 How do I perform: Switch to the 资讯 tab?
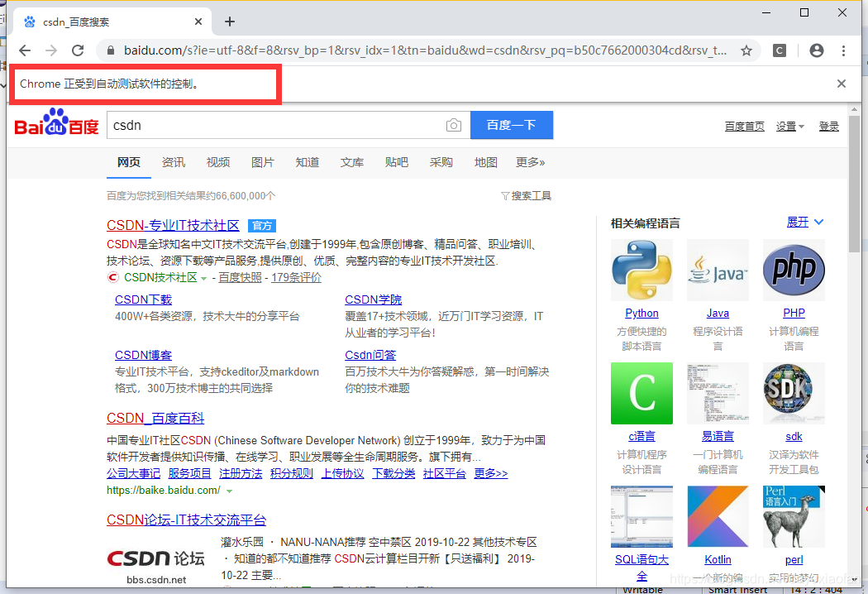point(174,162)
